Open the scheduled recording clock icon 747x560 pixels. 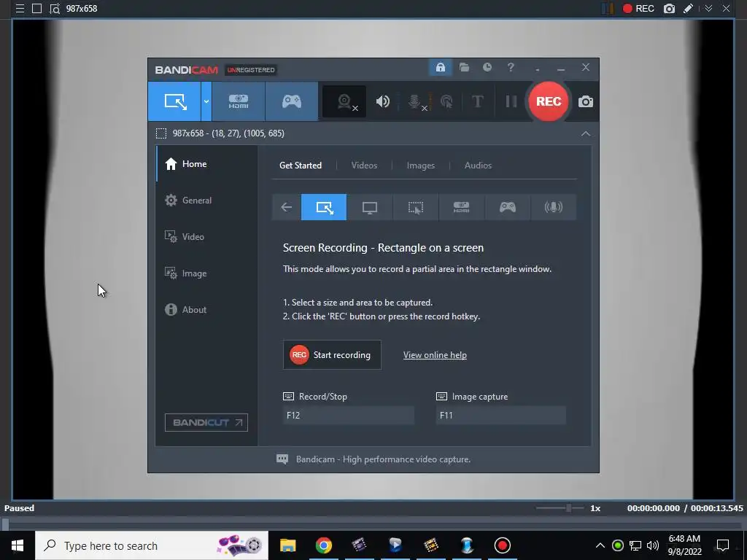pos(487,68)
